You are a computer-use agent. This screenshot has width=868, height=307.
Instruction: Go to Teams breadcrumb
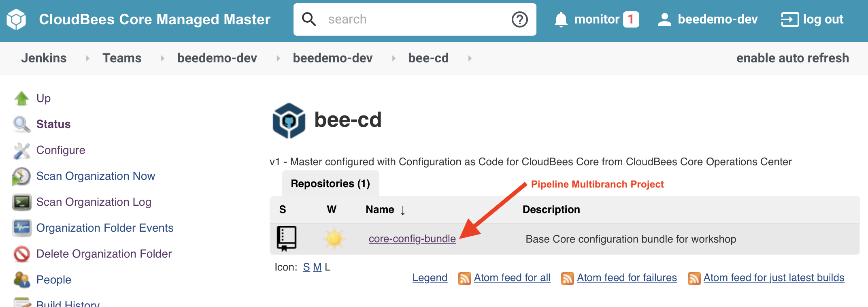coord(122,58)
